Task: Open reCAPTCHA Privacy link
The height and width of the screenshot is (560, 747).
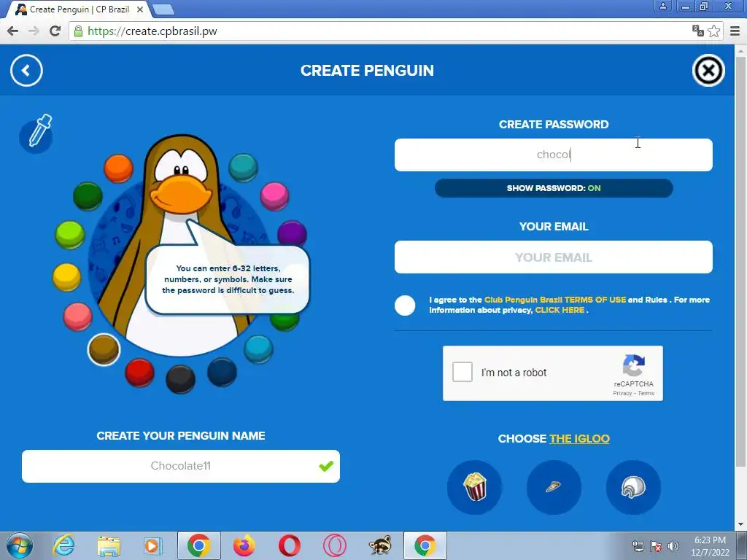Action: click(622, 393)
